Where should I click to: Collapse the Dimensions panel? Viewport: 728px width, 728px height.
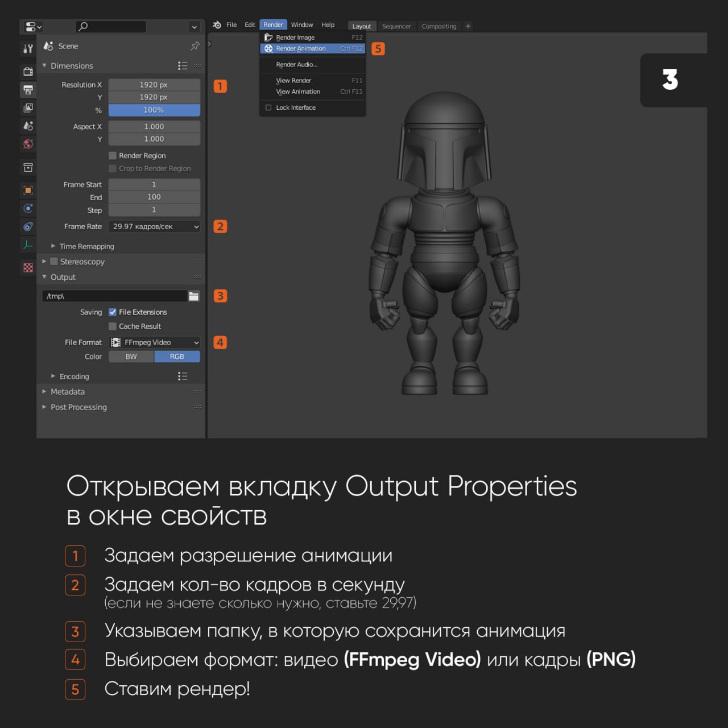44,66
